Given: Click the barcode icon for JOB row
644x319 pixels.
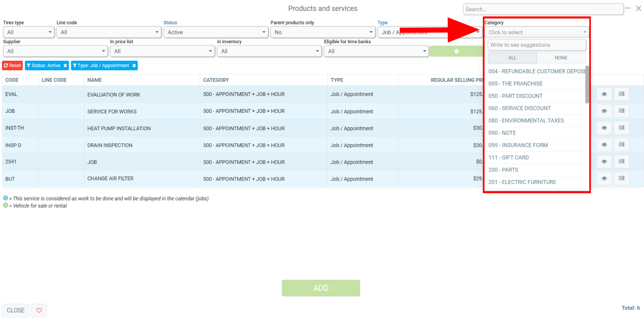Looking at the screenshot, I should [621, 111].
